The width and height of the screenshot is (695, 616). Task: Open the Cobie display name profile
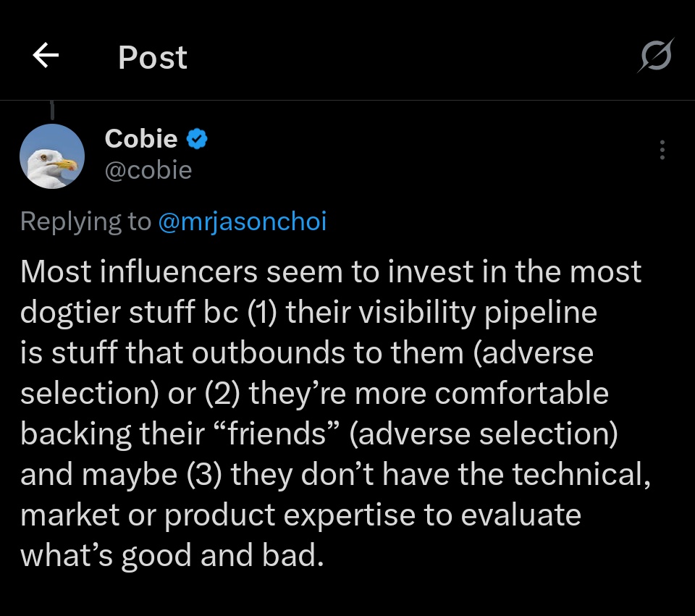click(141, 139)
